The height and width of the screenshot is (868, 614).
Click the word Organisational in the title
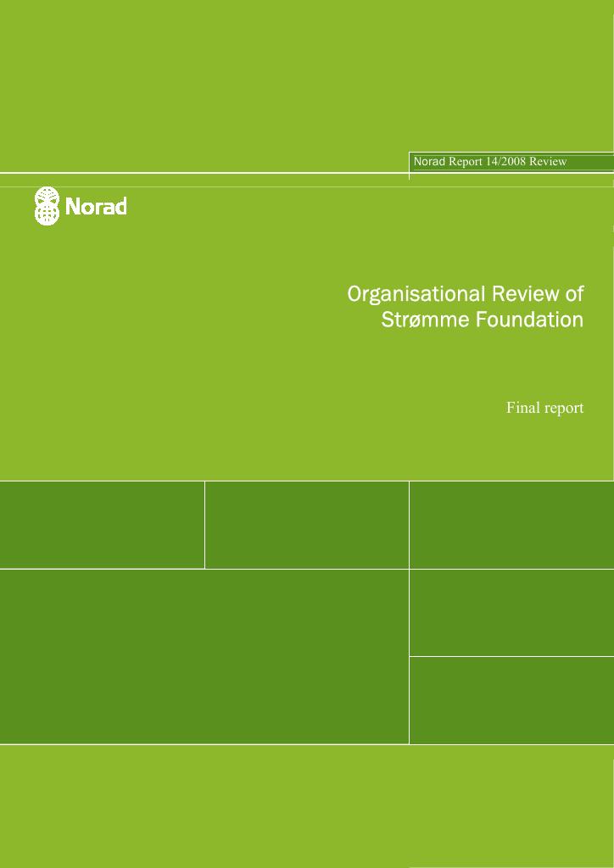(x=416, y=294)
